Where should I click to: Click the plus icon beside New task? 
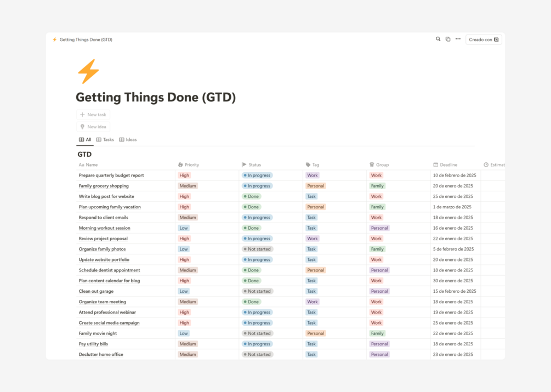tap(82, 115)
